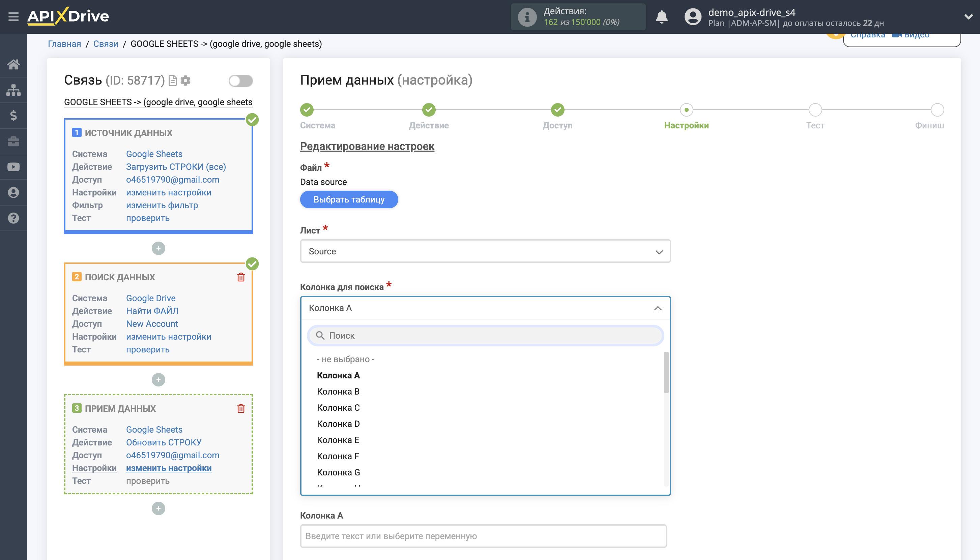Open video tutorials icon in sidebar
Viewport: 980px width, 560px height.
[x=13, y=167]
